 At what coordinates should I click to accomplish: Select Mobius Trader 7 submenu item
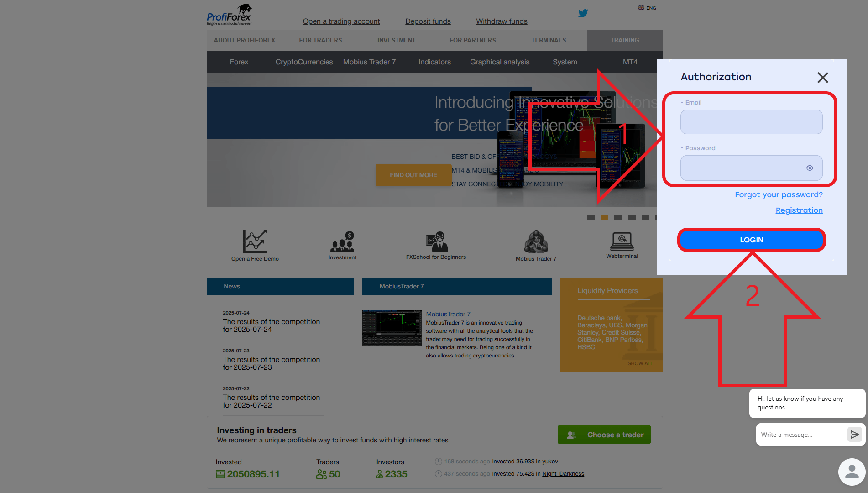click(x=369, y=62)
